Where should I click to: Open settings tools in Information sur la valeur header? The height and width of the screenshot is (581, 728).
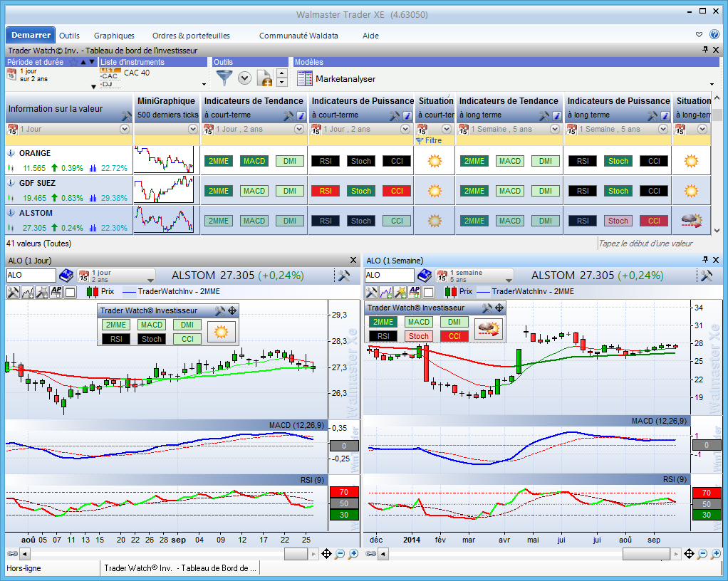[126, 115]
